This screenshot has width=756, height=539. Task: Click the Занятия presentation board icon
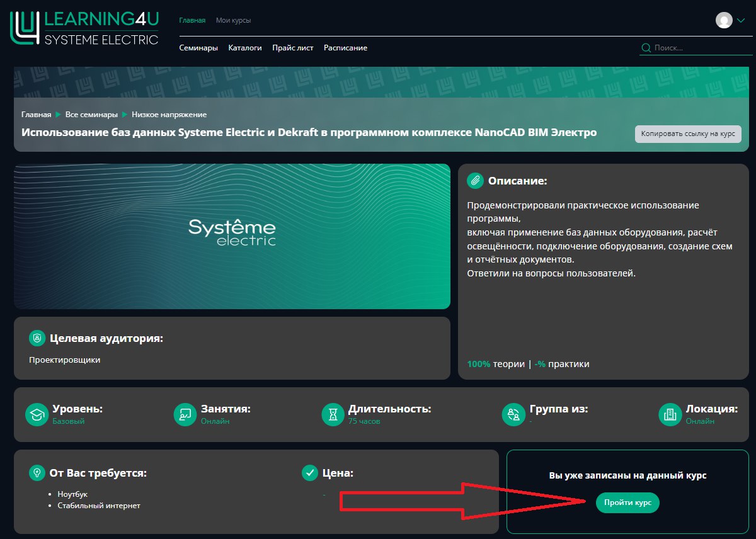tap(185, 414)
